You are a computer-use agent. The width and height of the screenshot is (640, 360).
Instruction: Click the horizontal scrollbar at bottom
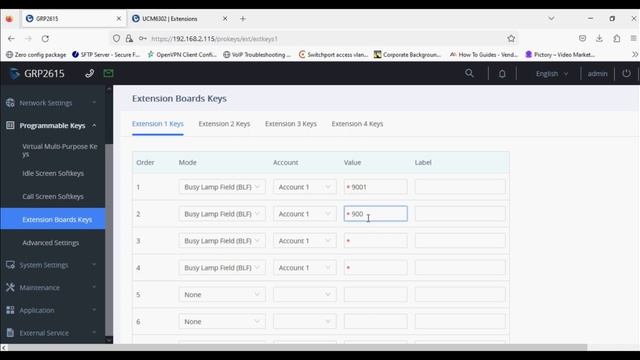coord(297,347)
